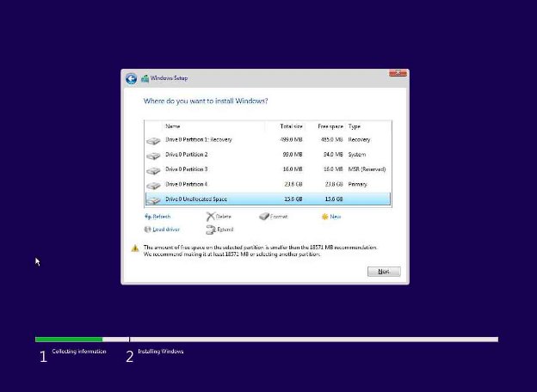Click the '94.0 MB' free space cell
This screenshot has width=537, height=392.
(333, 155)
